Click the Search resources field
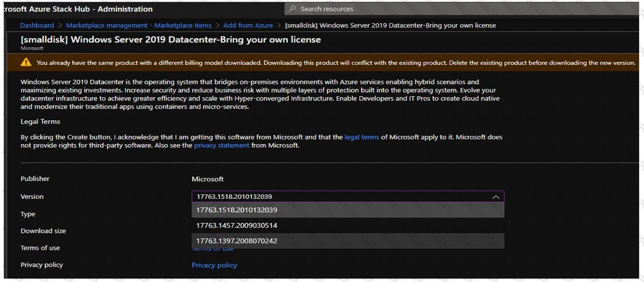644x282 pixels. [461, 9]
